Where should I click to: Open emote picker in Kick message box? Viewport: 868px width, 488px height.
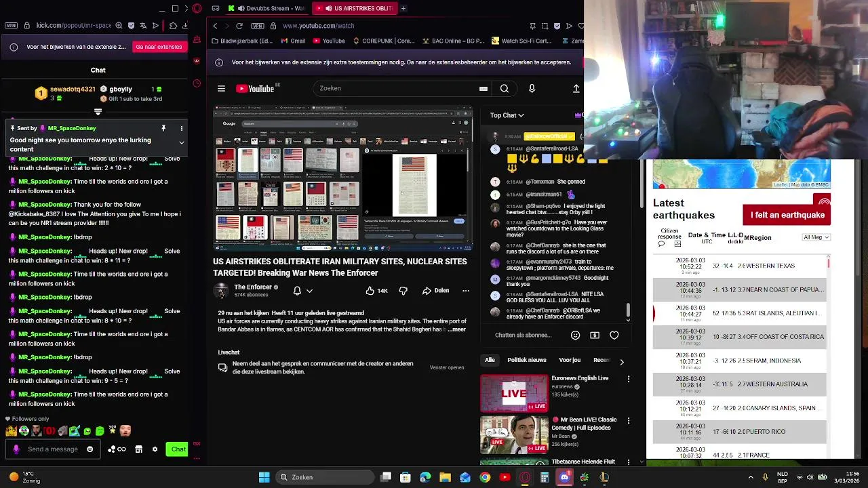90,449
